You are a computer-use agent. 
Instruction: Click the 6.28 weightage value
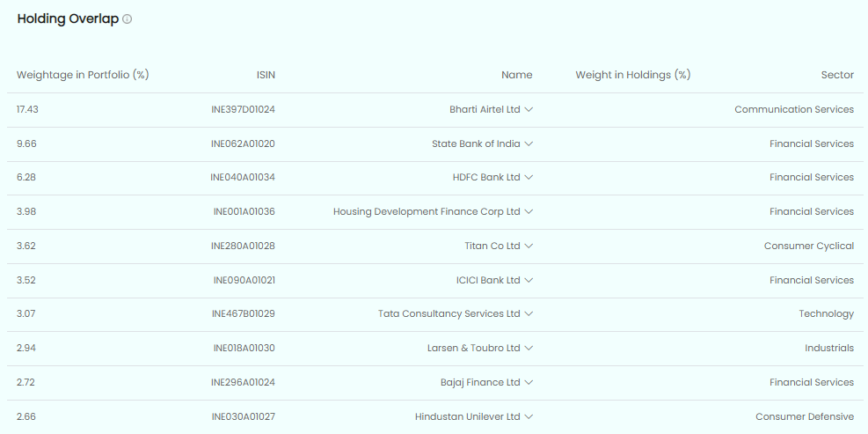tap(26, 177)
